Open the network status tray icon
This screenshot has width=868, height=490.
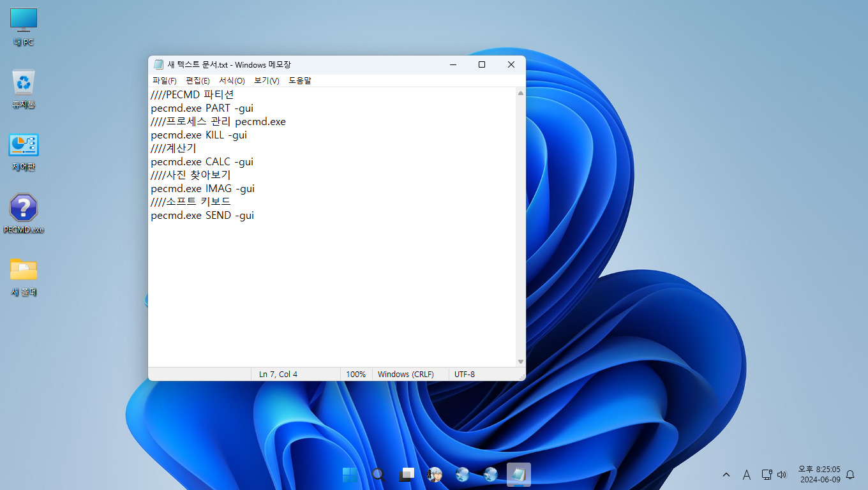pyautogui.click(x=767, y=475)
